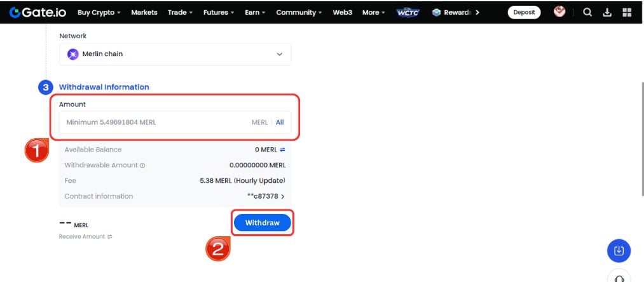Click the Fee label
The width and height of the screenshot is (644, 282).
click(70, 181)
